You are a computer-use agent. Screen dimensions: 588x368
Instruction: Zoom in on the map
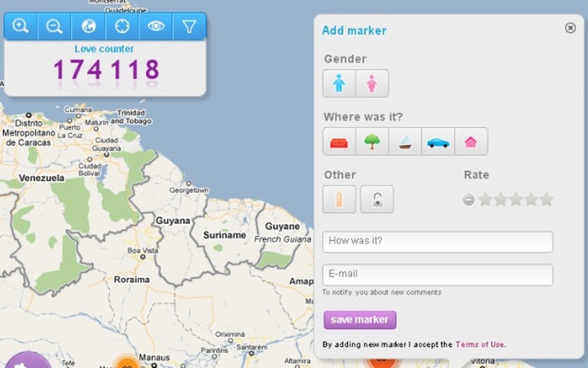pyautogui.click(x=21, y=26)
